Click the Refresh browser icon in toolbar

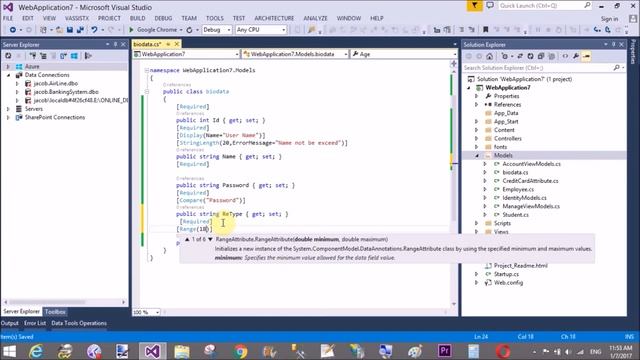coord(189,30)
